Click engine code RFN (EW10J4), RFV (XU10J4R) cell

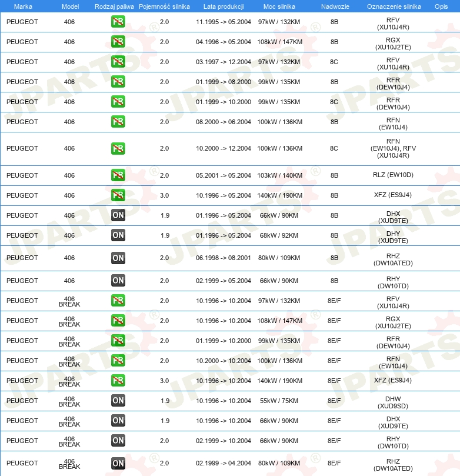coord(393,148)
